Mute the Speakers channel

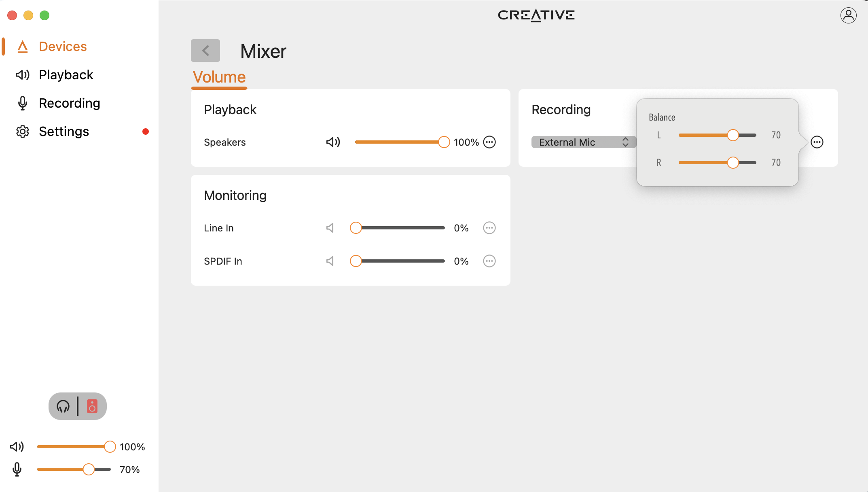332,142
